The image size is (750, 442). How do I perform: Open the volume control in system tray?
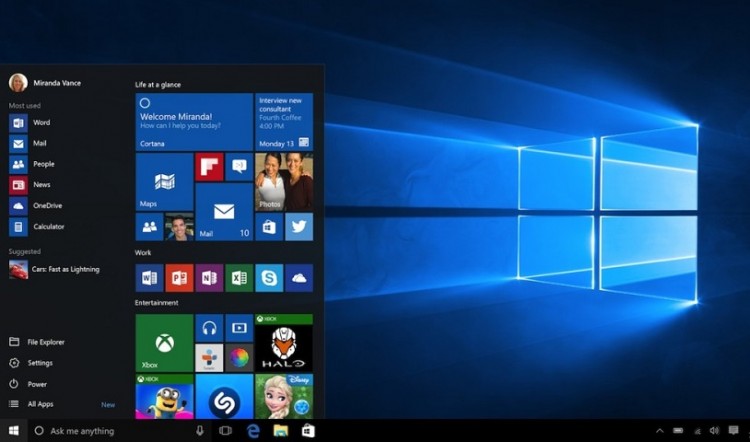714,431
